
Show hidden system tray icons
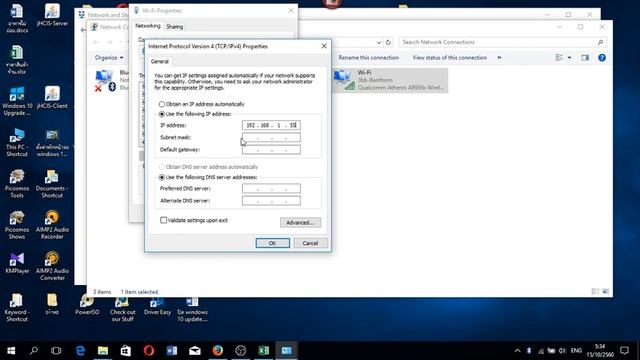point(518,350)
